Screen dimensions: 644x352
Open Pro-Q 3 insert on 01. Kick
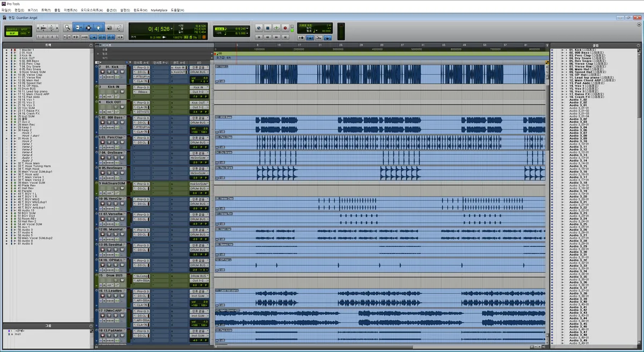point(142,67)
